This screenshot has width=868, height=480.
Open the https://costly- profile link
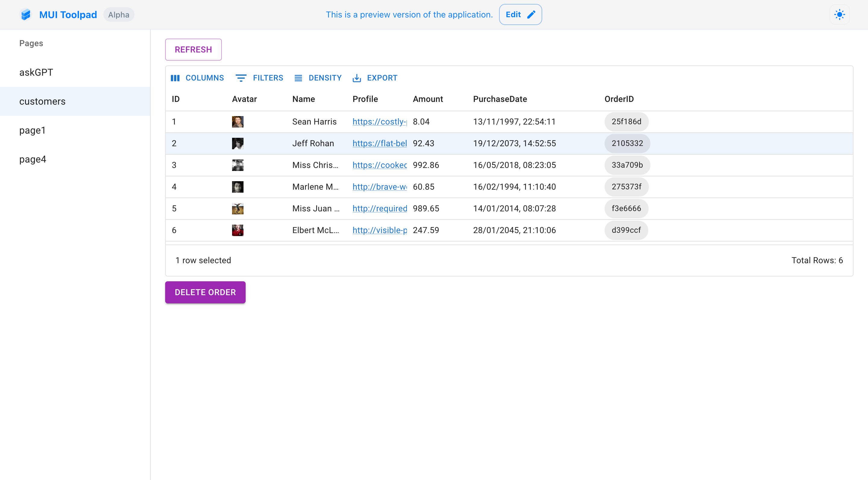pyautogui.click(x=379, y=122)
